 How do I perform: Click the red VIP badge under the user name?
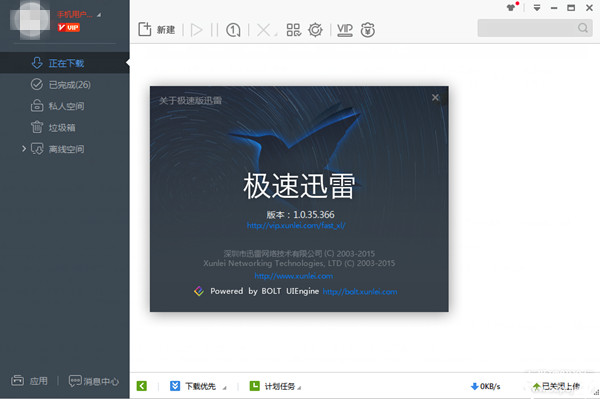(x=68, y=28)
